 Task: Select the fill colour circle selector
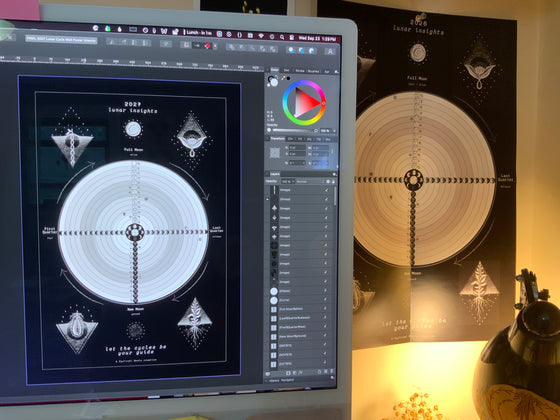coord(274,82)
